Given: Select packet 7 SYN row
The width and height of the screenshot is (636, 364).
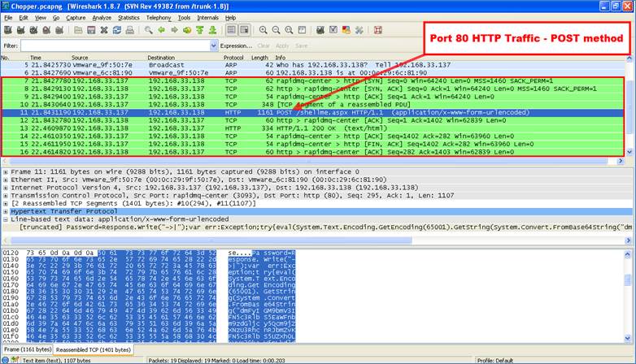Looking at the screenshot, I should pos(313,80).
